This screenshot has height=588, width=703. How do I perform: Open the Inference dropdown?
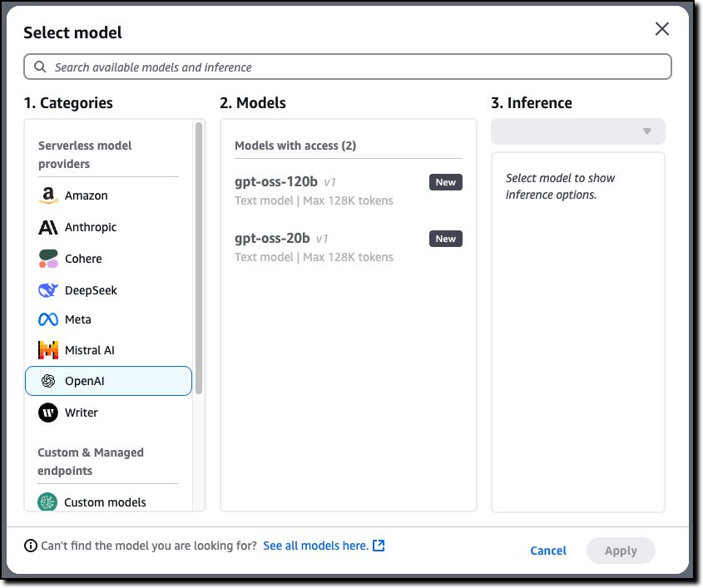click(578, 131)
